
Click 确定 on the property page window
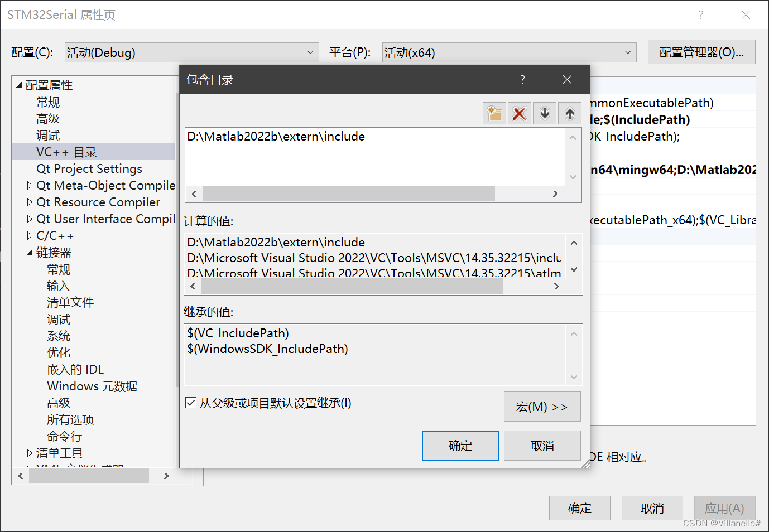click(580, 508)
